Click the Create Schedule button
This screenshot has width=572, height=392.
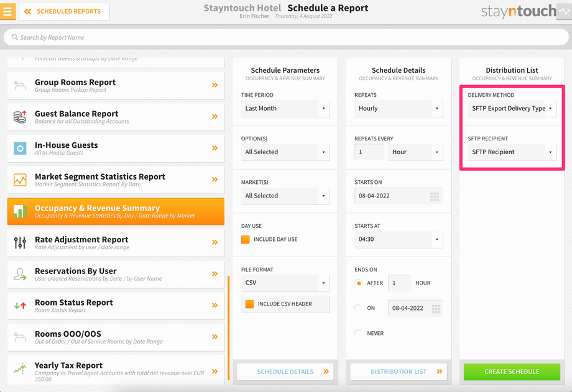click(x=512, y=371)
